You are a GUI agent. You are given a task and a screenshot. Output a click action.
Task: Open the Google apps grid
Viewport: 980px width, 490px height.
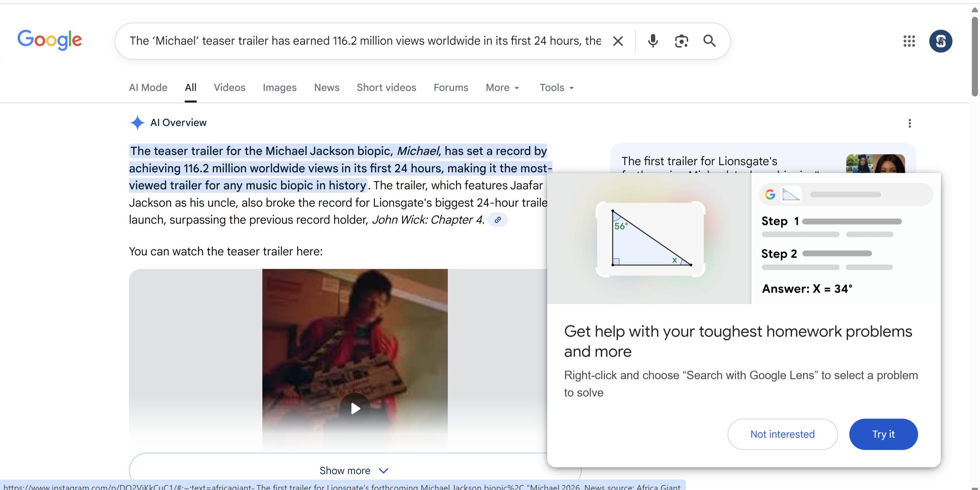(x=909, y=41)
